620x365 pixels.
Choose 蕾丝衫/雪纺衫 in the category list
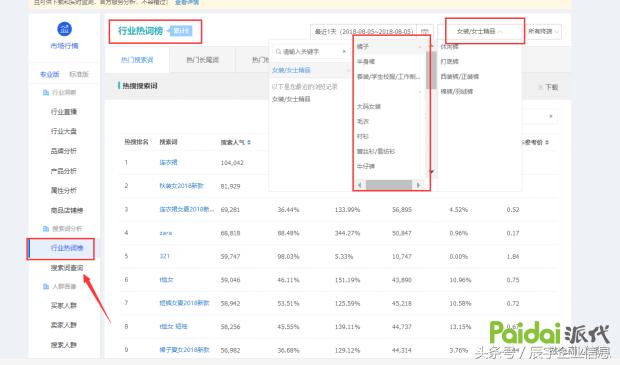coord(376,151)
